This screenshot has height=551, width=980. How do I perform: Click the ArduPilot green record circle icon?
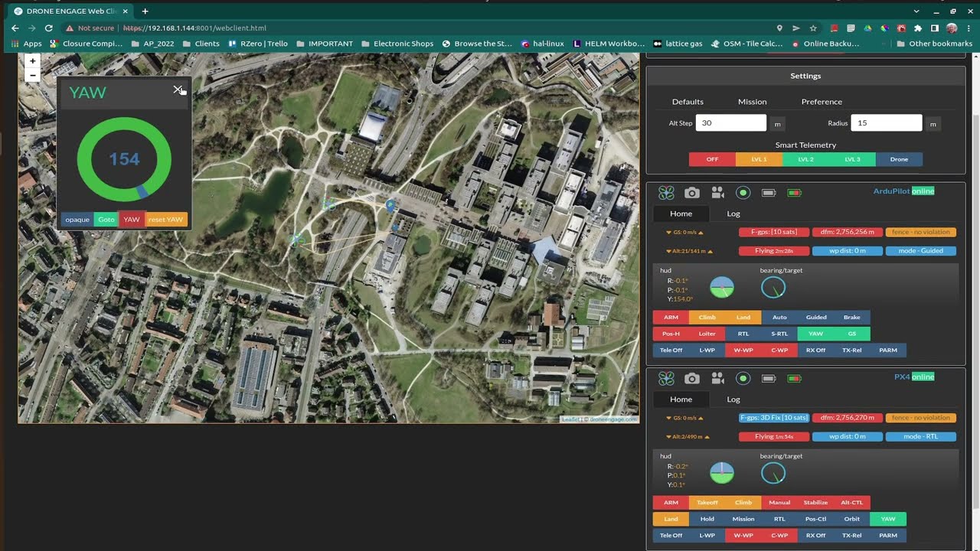pos(743,193)
